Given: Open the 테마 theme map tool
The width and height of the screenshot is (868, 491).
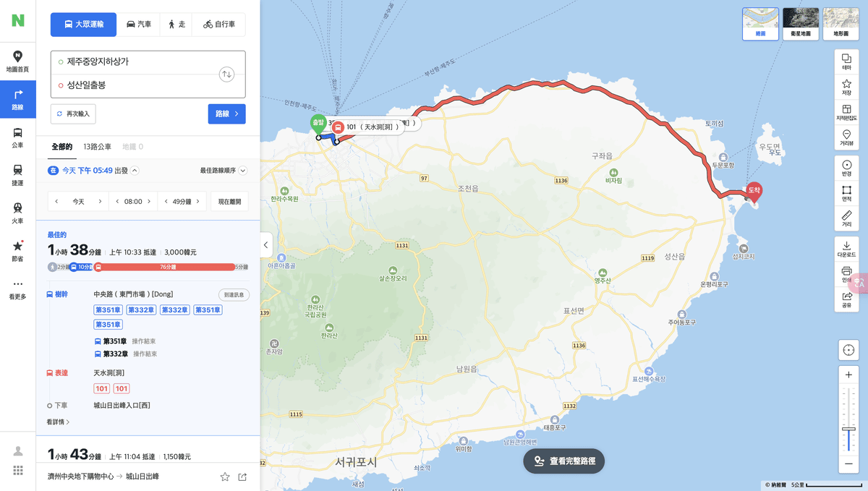Looking at the screenshot, I should [x=846, y=62].
